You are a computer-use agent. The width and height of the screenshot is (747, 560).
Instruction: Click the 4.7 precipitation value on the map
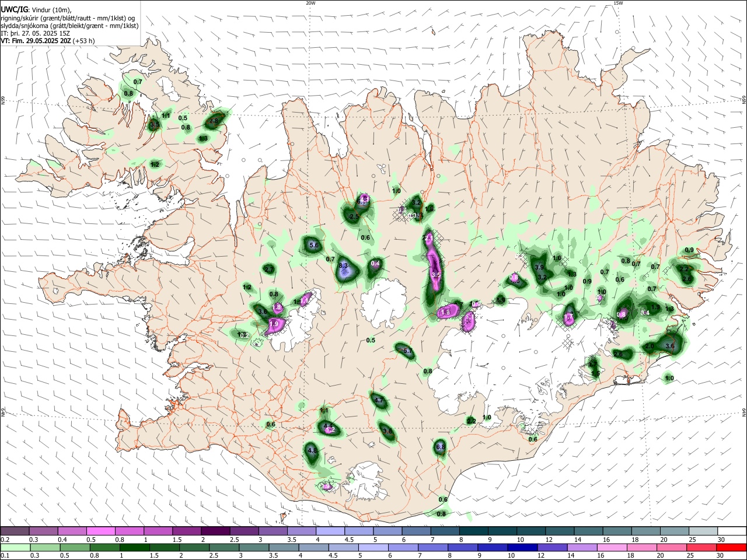pyautogui.click(x=379, y=401)
